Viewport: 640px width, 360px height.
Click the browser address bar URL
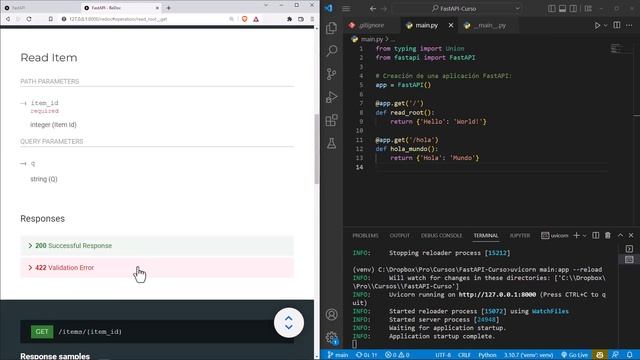[x=118, y=19]
